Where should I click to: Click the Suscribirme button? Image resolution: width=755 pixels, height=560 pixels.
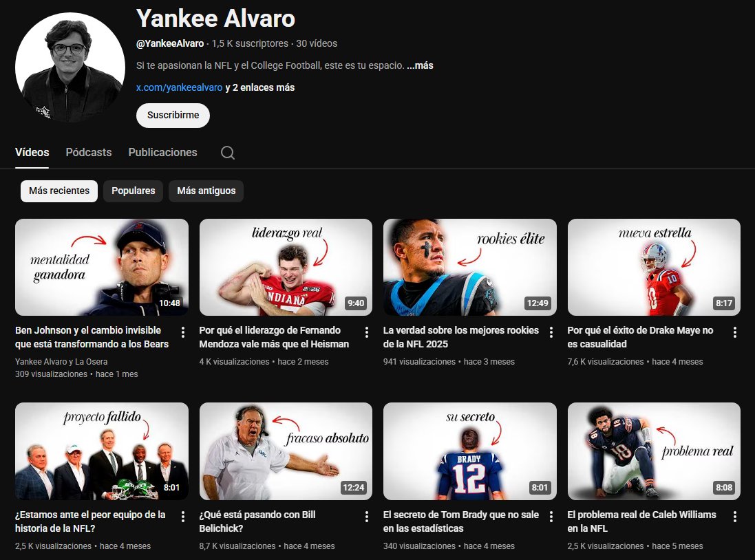[173, 116]
